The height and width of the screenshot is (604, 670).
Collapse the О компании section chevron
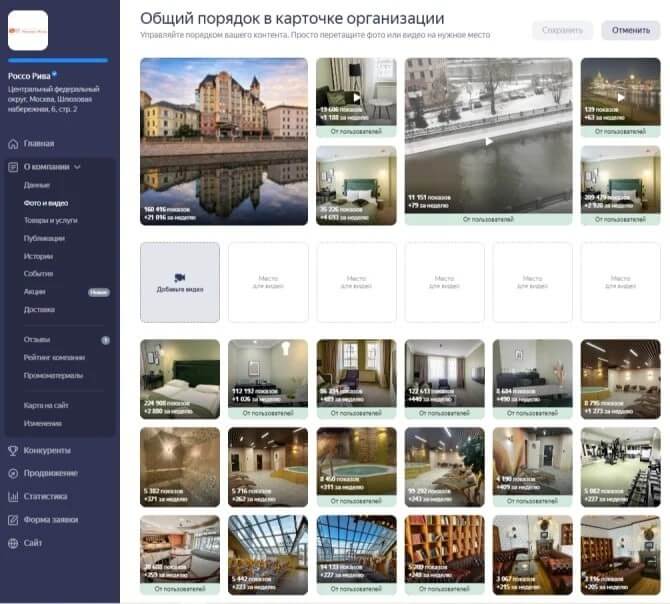point(77,167)
